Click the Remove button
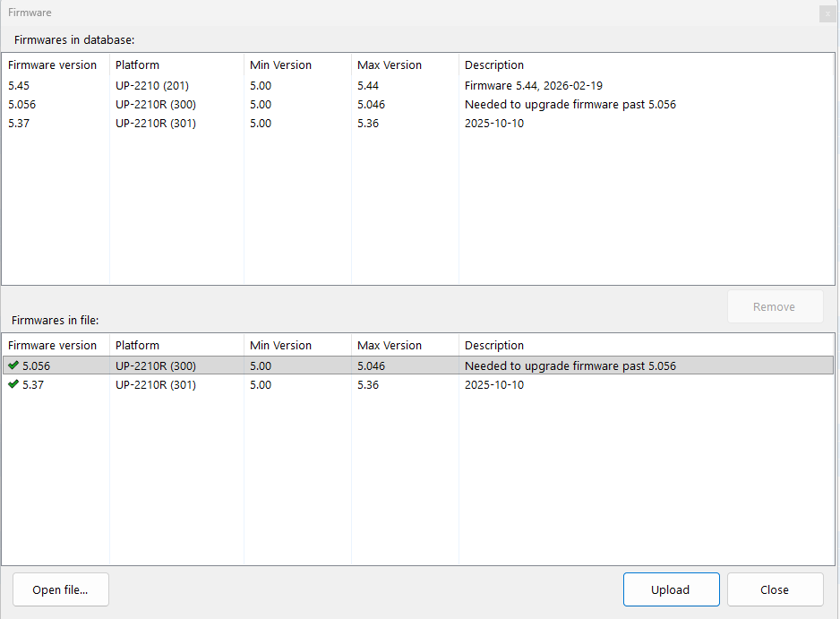This screenshot has height=619, width=840. pyautogui.click(x=775, y=306)
